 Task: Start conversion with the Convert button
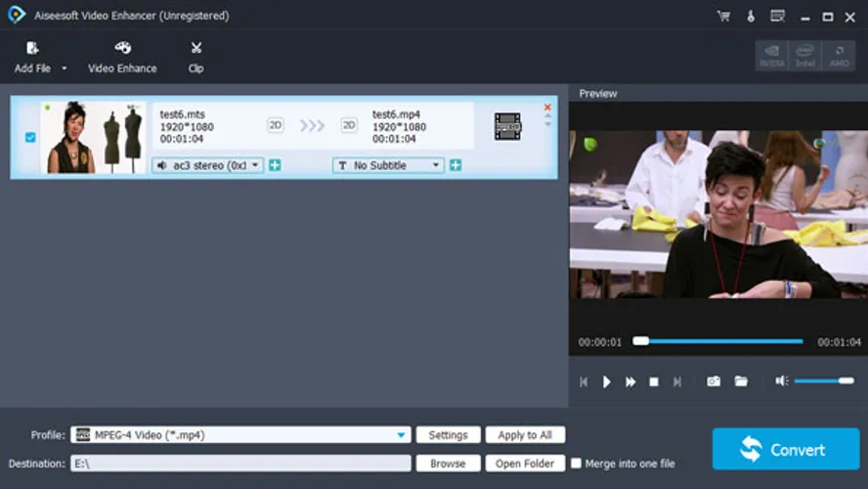pyautogui.click(x=786, y=449)
